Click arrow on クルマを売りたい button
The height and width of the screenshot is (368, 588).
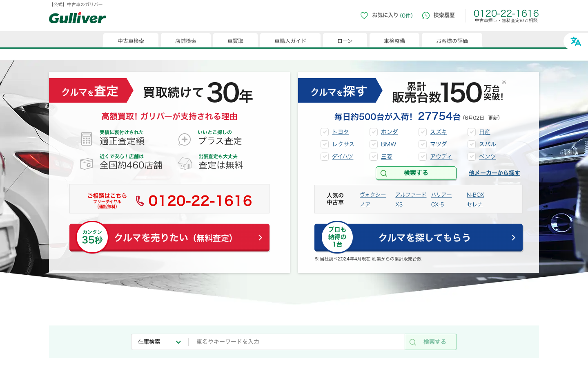(x=261, y=238)
